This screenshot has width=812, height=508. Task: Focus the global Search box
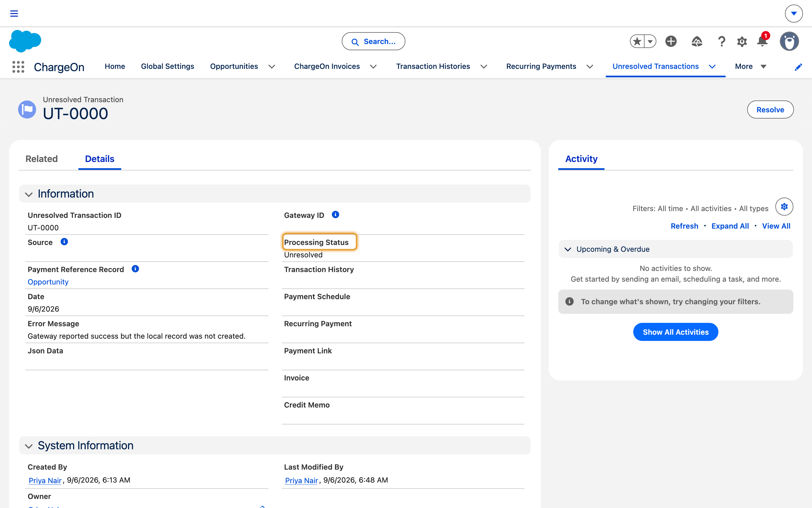pyautogui.click(x=373, y=41)
